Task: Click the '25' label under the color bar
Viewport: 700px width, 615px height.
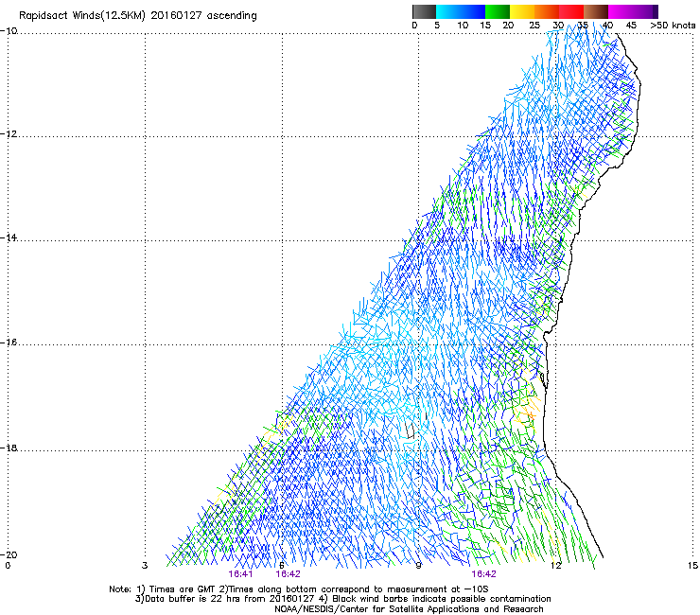Action: (534, 26)
